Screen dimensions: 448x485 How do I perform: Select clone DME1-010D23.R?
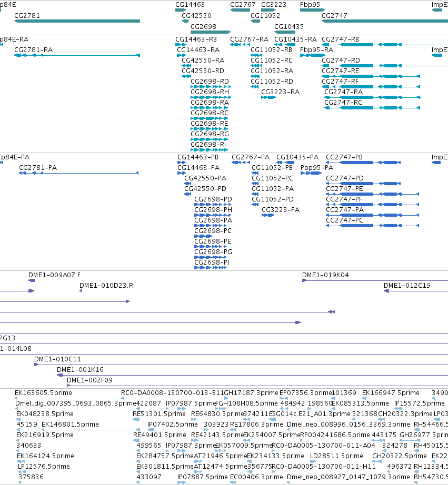[106, 286]
